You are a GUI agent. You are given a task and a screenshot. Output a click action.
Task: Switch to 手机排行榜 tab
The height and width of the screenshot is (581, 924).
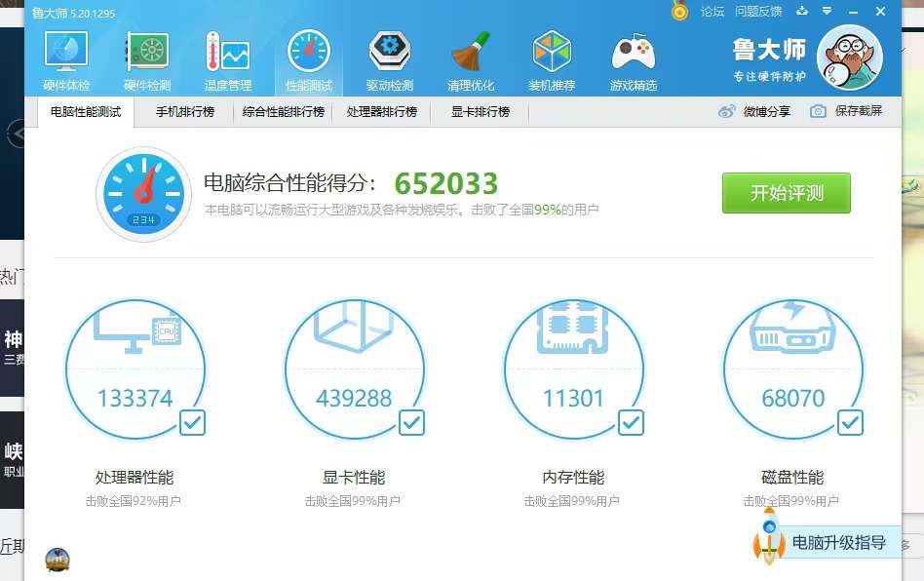point(185,111)
